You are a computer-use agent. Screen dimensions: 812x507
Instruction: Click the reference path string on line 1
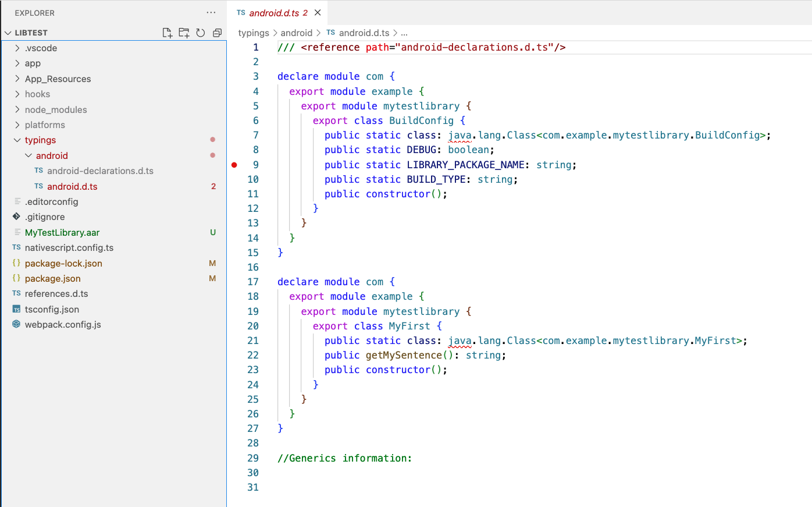coord(474,47)
